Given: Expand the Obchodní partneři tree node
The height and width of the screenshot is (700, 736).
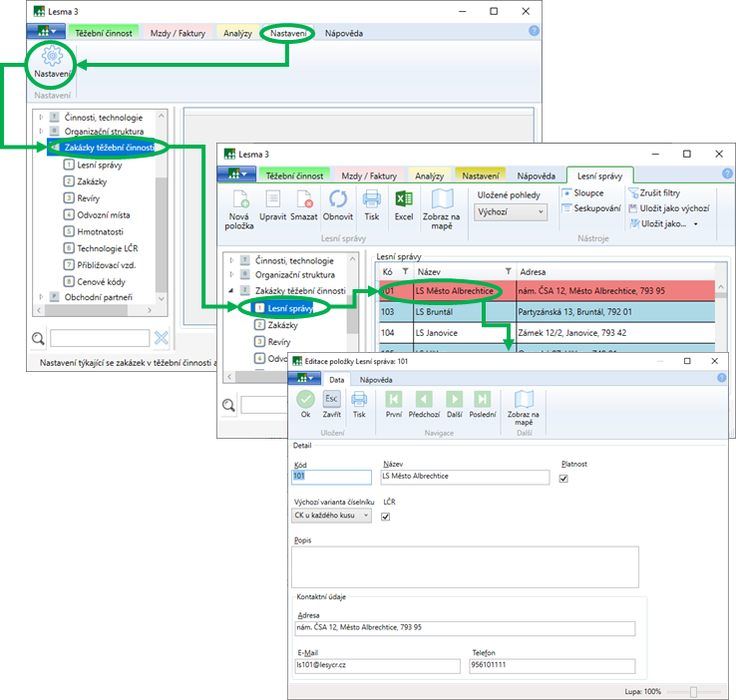Looking at the screenshot, I should point(42,296).
